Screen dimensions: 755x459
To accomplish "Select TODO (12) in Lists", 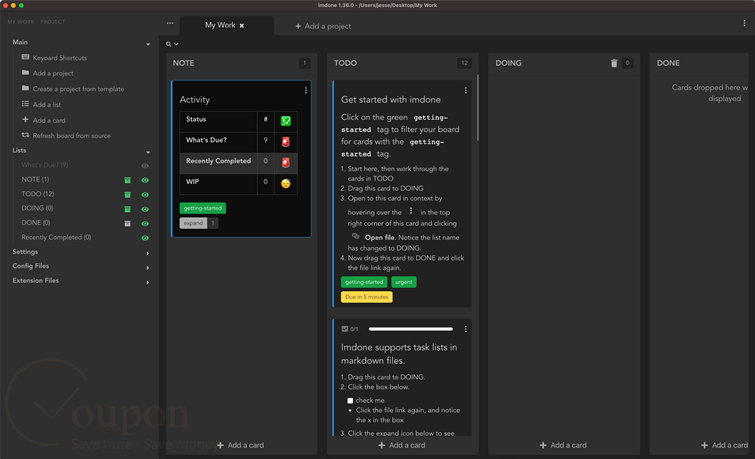I will [x=38, y=194].
